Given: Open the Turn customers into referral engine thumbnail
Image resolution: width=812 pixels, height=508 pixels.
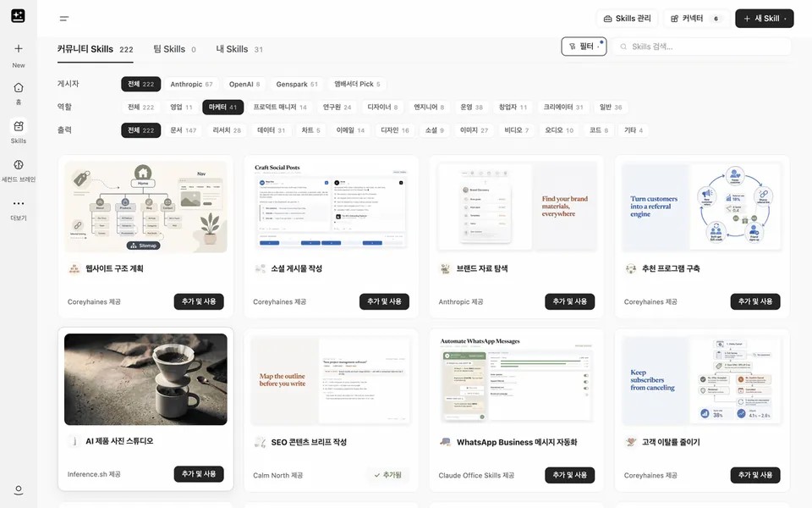Looking at the screenshot, I should coord(702,207).
